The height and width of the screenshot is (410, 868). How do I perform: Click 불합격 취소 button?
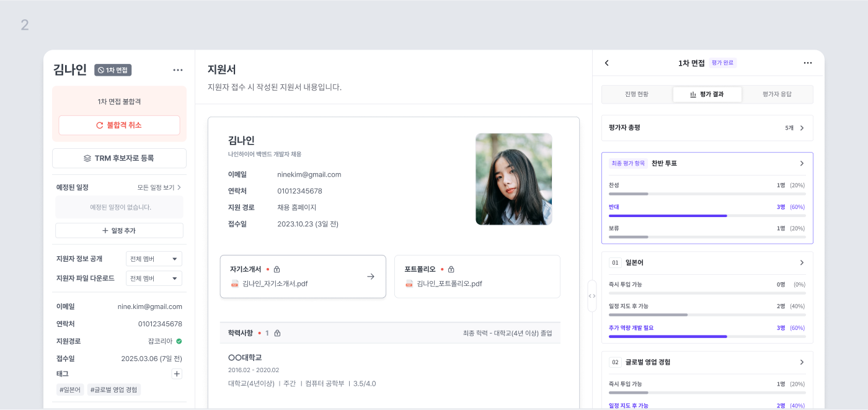(119, 125)
